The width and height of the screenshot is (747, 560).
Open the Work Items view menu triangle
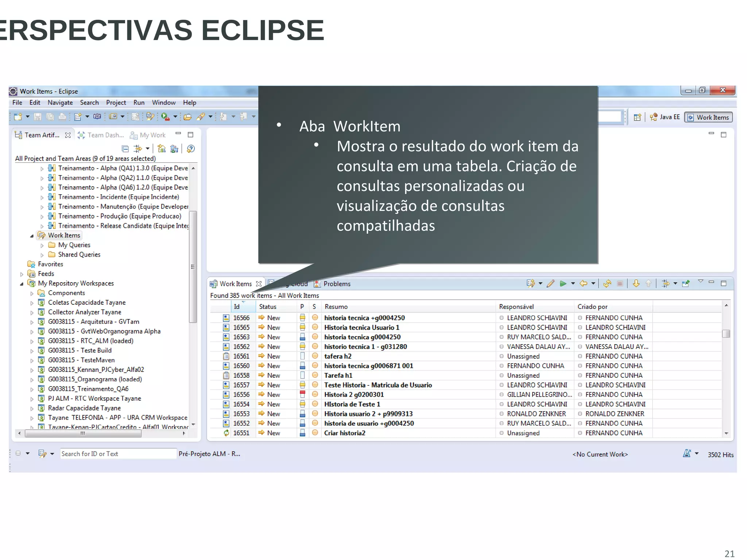(x=700, y=281)
